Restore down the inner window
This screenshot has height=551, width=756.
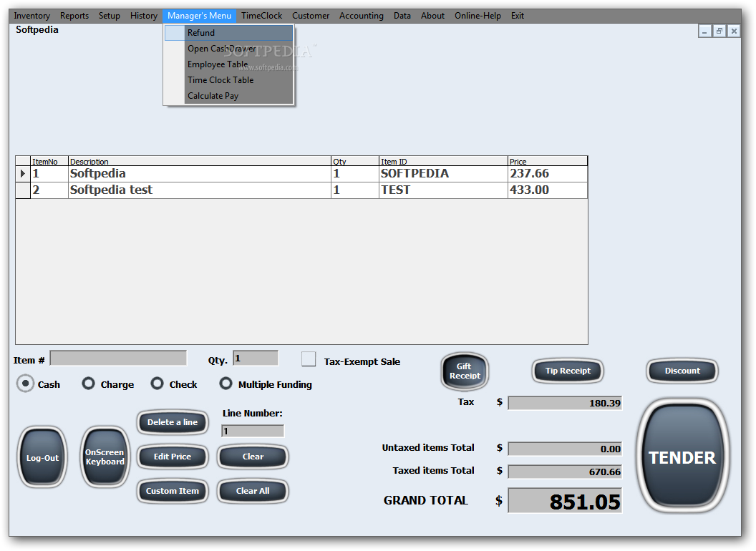719,31
